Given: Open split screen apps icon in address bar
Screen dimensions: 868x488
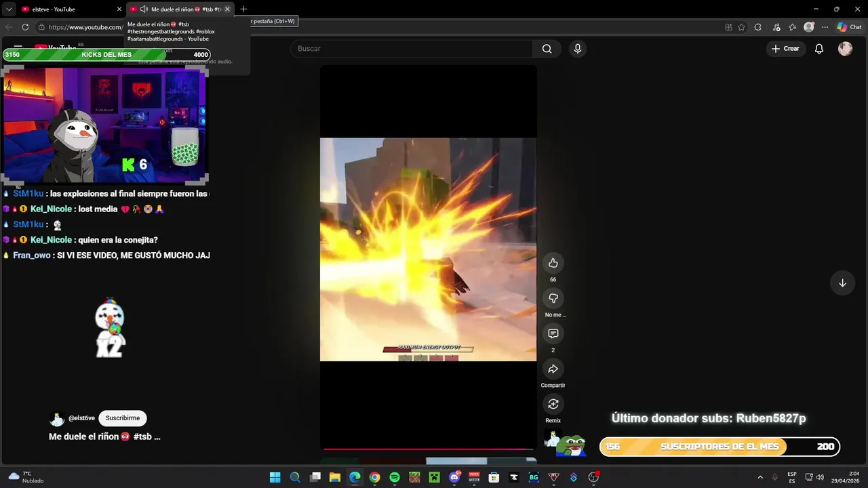Looking at the screenshot, I should 728,27.
